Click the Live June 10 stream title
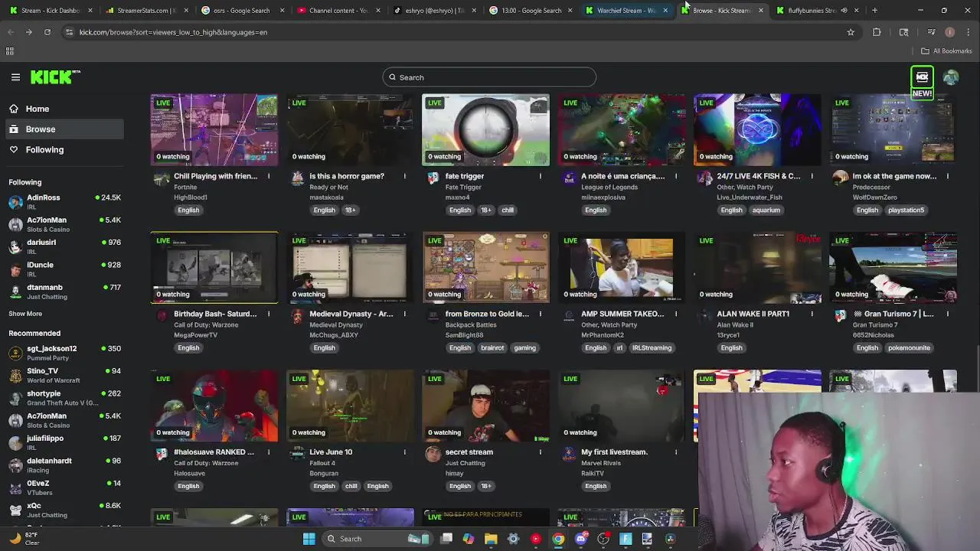Image resolution: width=980 pixels, height=551 pixels. [331, 452]
